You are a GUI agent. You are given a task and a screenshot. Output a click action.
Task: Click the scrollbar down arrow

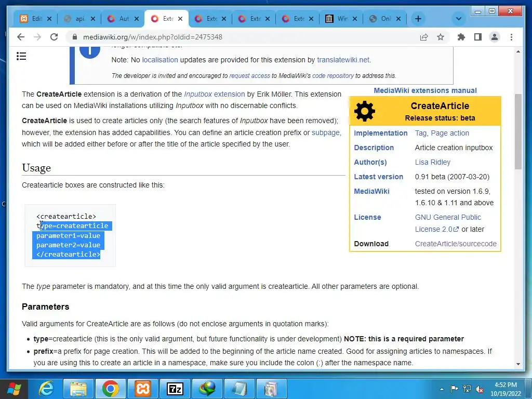tap(518, 364)
